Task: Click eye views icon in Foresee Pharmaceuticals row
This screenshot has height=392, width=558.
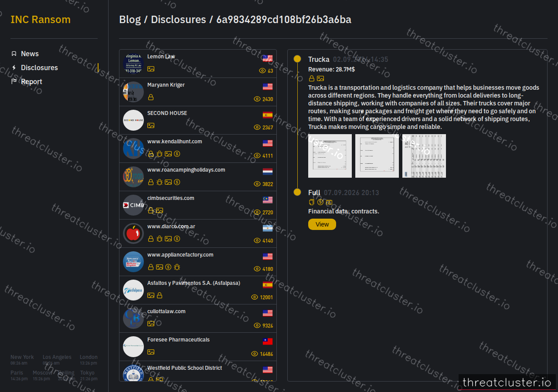Action: pos(255,354)
